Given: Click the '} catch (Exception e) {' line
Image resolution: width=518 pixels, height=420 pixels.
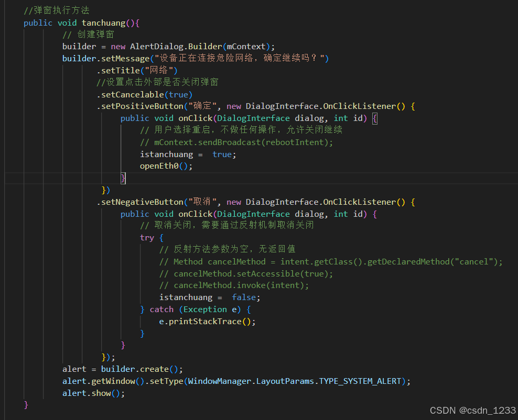Looking at the screenshot, I should point(196,310).
